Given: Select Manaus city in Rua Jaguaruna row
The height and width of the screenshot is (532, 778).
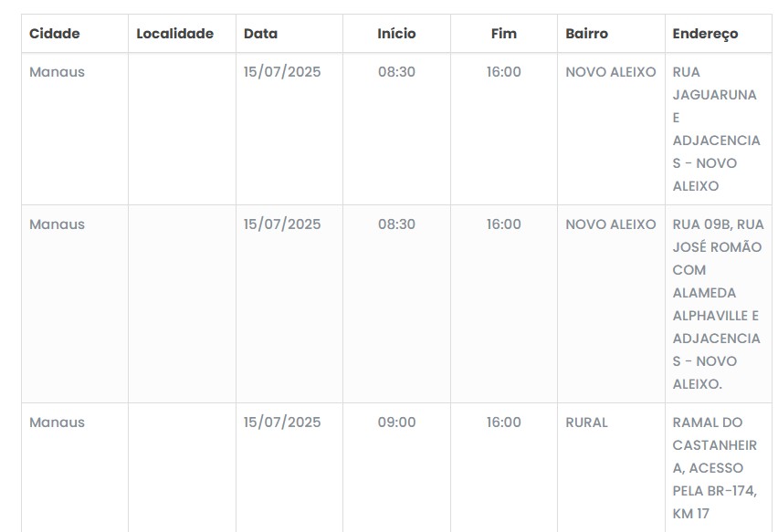Looking at the screenshot, I should pyautogui.click(x=57, y=72).
